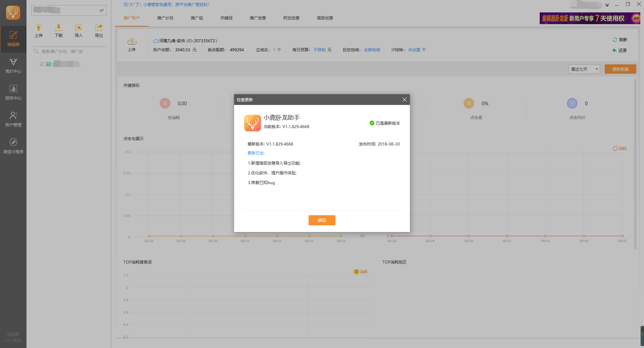
Task: Switch to the 推广计划 tab
Action: click(165, 18)
